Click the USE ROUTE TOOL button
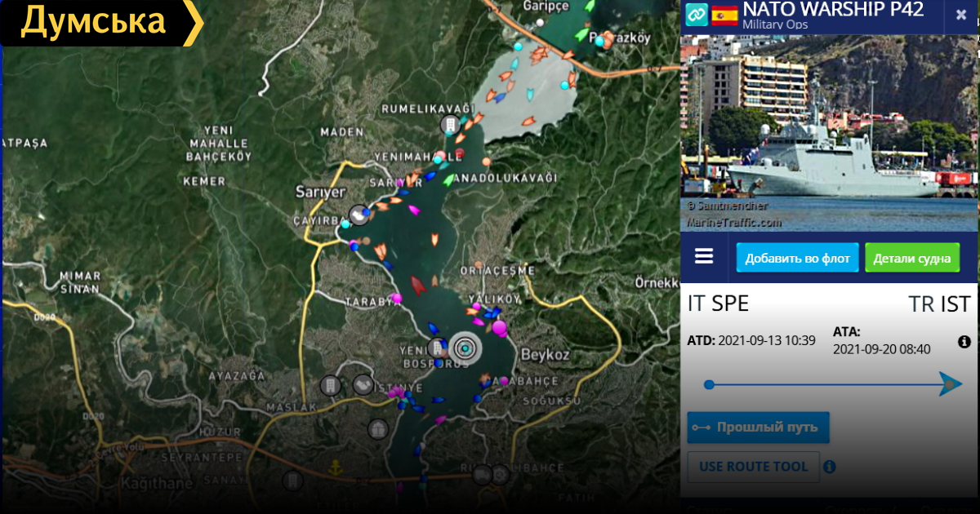 [x=753, y=467]
